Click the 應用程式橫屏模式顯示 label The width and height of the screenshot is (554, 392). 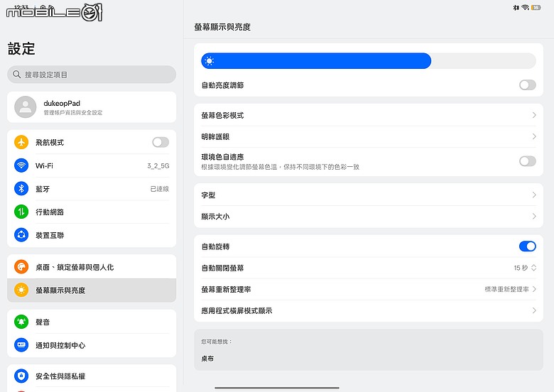click(x=237, y=311)
